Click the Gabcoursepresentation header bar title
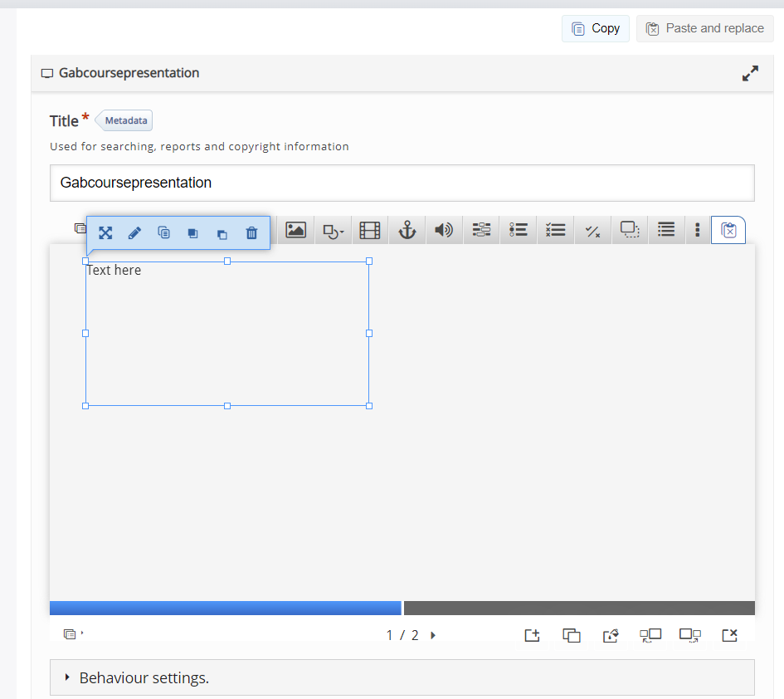Image resolution: width=784 pixels, height=699 pixels. 129,73
